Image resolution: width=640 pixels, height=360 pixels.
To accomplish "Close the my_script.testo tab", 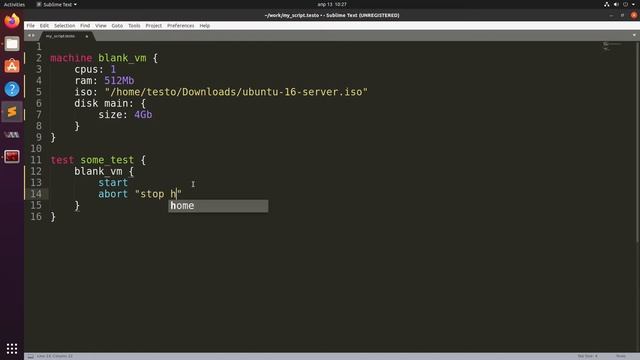I will tap(87, 36).
